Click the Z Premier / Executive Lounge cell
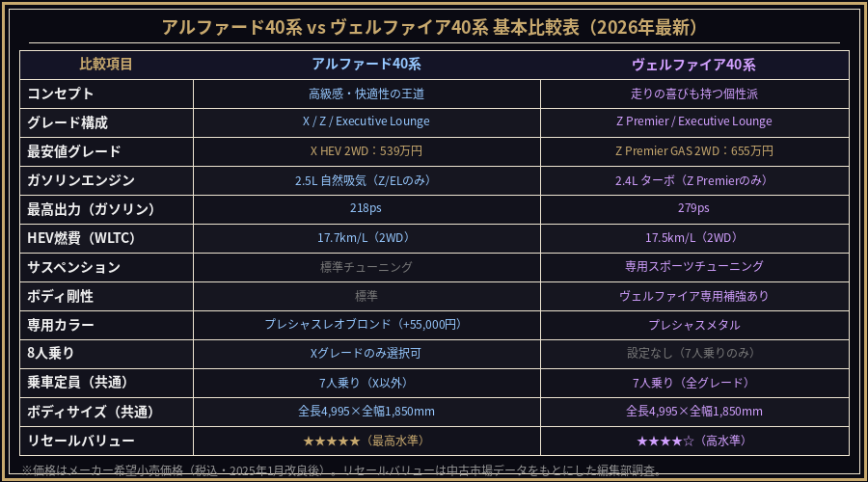868x482 pixels. click(693, 122)
